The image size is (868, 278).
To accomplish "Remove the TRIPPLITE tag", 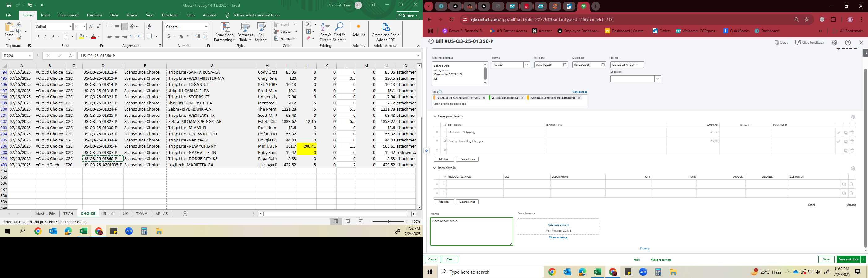I will [x=484, y=98].
